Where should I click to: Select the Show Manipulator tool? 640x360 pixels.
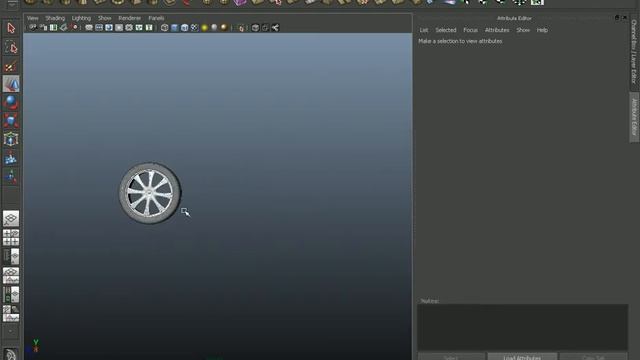(11, 177)
